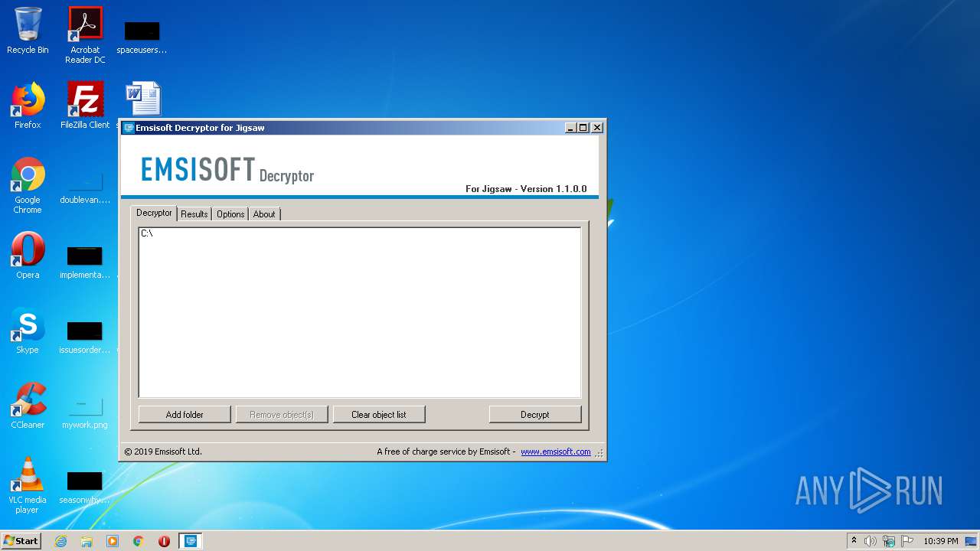Open VLC media player shortcut

coord(28,485)
